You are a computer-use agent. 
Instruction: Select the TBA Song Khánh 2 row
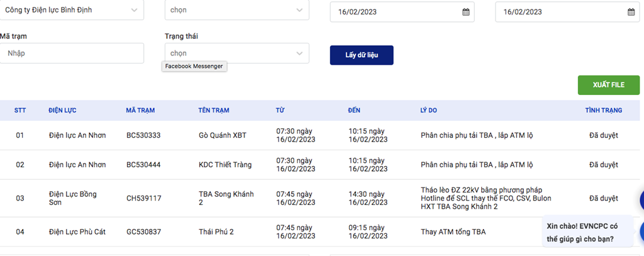point(226,198)
